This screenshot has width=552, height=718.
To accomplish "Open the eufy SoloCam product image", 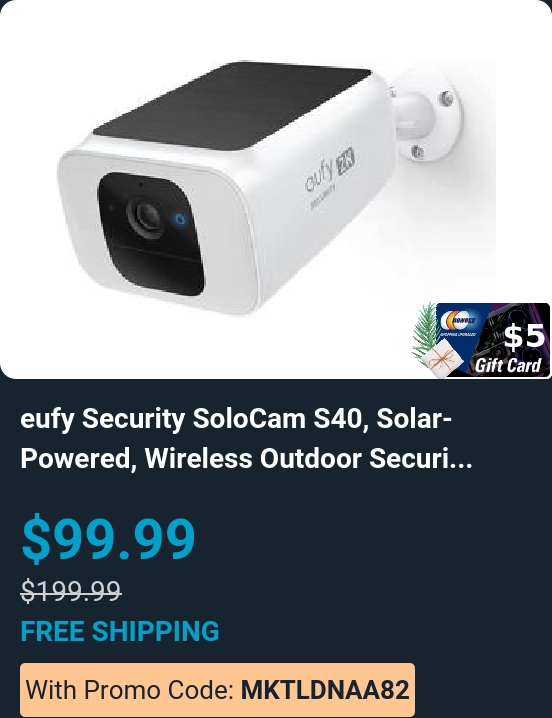I will coord(276,189).
